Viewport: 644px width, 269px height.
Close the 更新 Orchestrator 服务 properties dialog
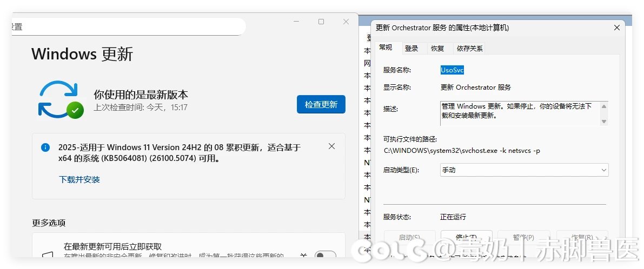[x=616, y=28]
